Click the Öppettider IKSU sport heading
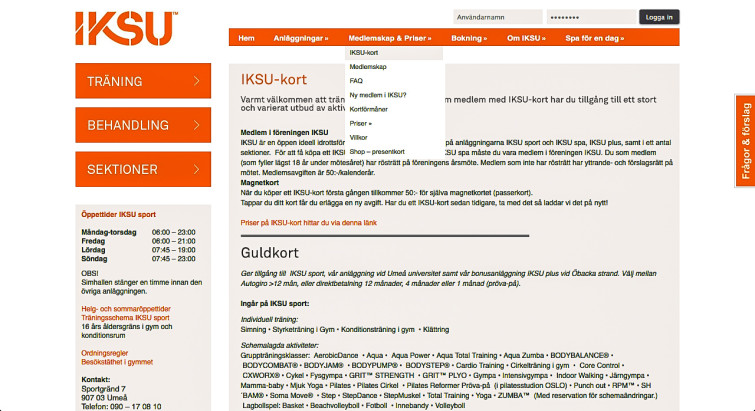 coord(118,215)
